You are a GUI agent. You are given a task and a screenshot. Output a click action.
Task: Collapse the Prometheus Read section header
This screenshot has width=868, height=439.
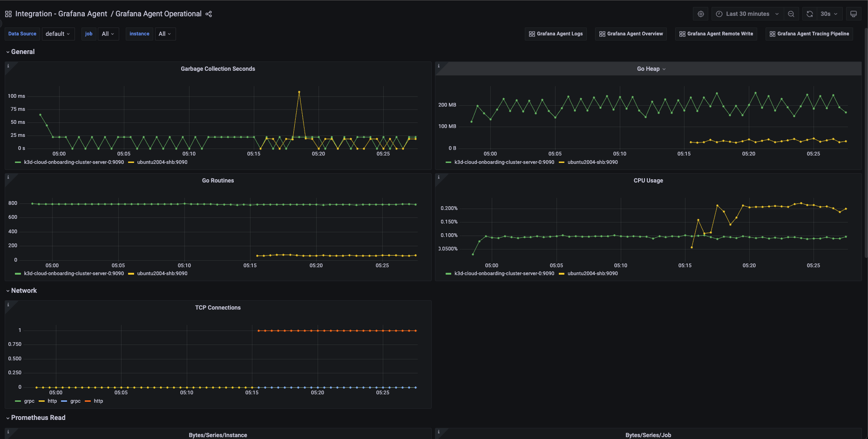tap(37, 418)
